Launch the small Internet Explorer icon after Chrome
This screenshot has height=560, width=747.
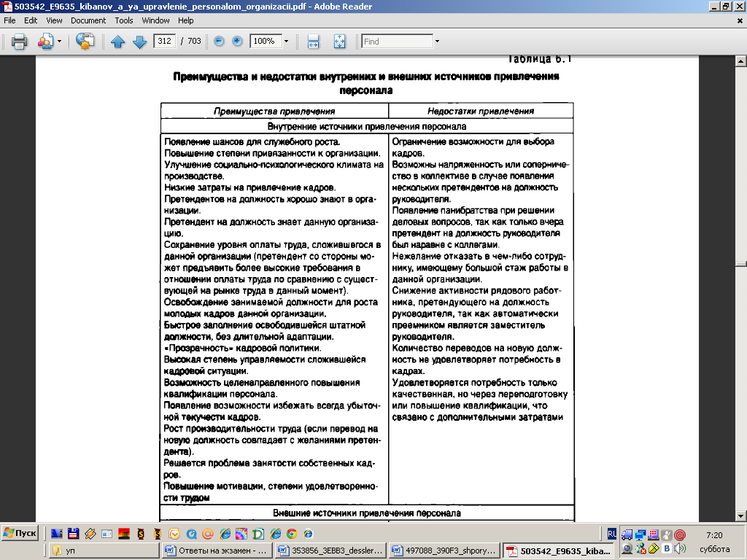pyautogui.click(x=309, y=534)
